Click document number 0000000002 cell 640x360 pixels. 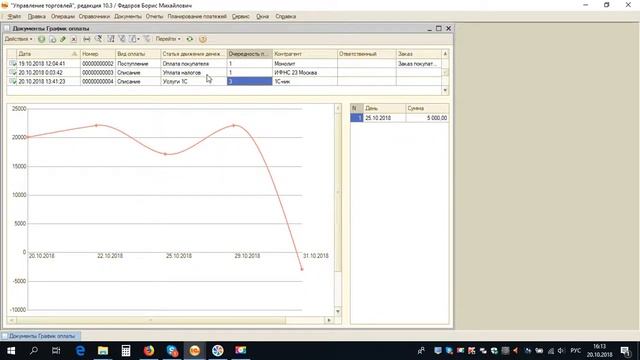click(x=97, y=64)
